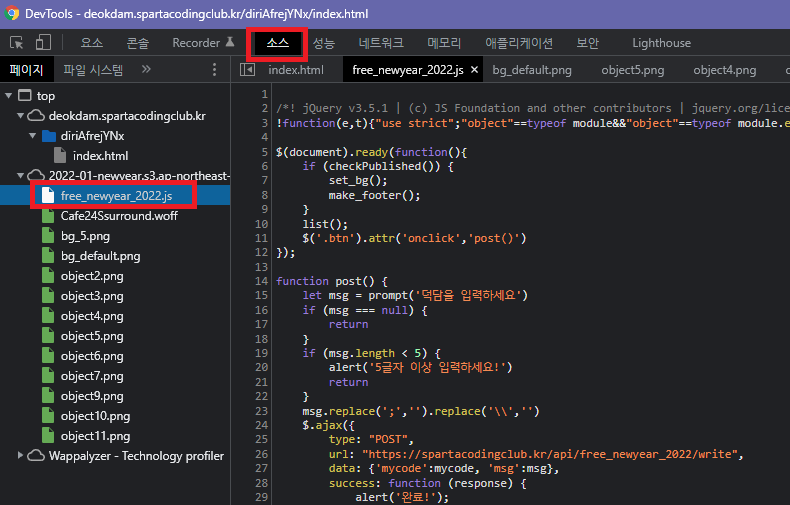Collapse the diriAfrejYNx folder

pyautogui.click(x=33, y=136)
